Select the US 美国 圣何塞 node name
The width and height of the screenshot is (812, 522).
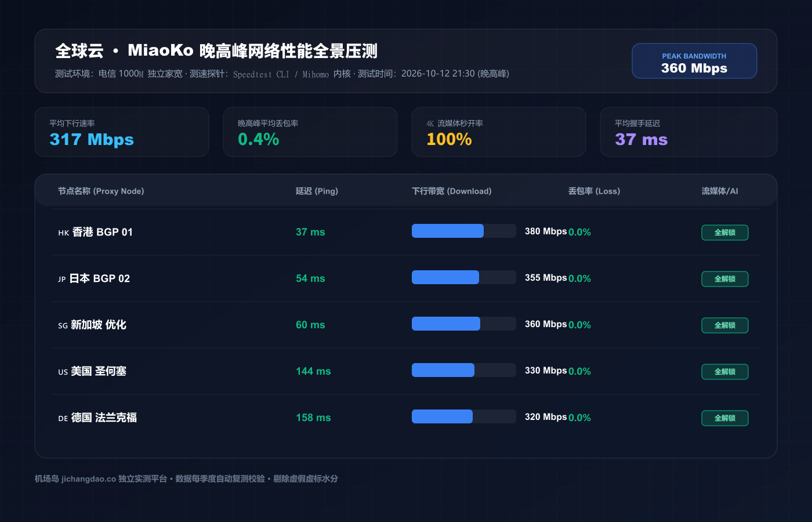pyautogui.click(x=92, y=371)
